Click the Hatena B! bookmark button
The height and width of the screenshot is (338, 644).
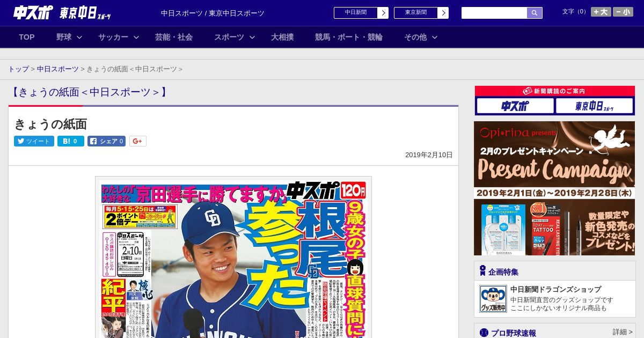[x=71, y=141]
